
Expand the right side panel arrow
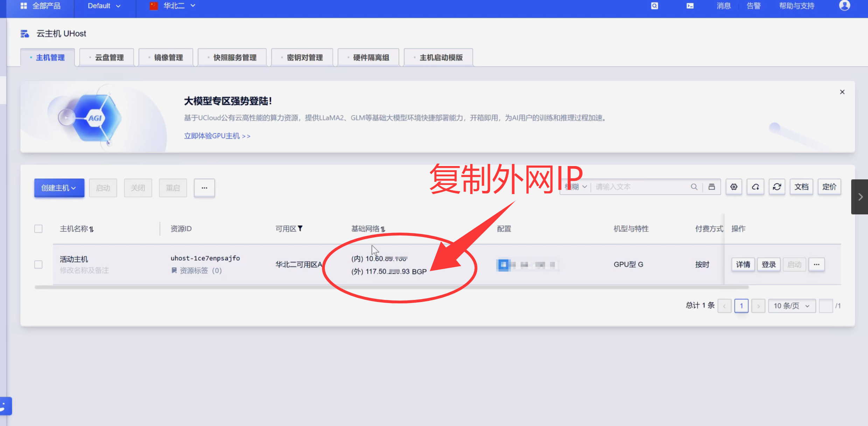point(860,197)
